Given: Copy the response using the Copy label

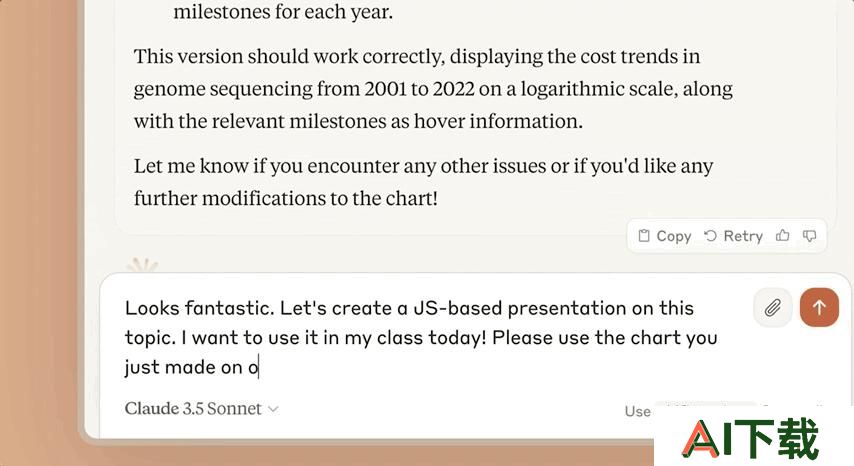Looking at the screenshot, I should coord(674,236).
